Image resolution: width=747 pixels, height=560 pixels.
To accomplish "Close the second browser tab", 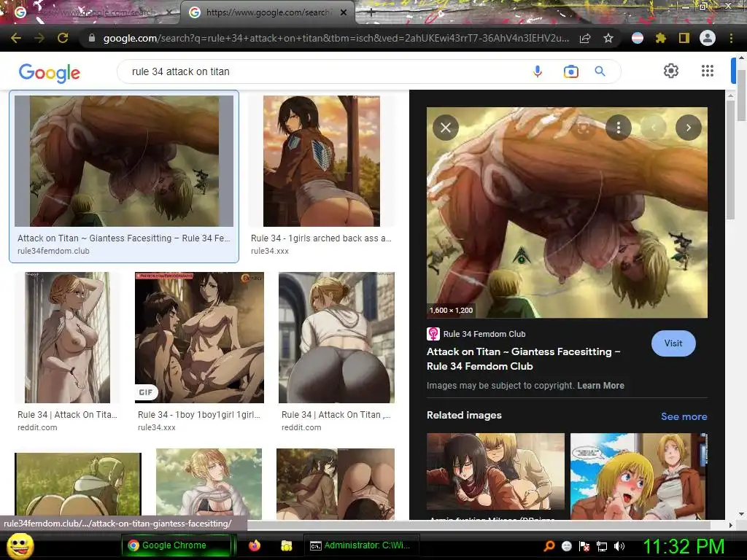I will tap(344, 13).
